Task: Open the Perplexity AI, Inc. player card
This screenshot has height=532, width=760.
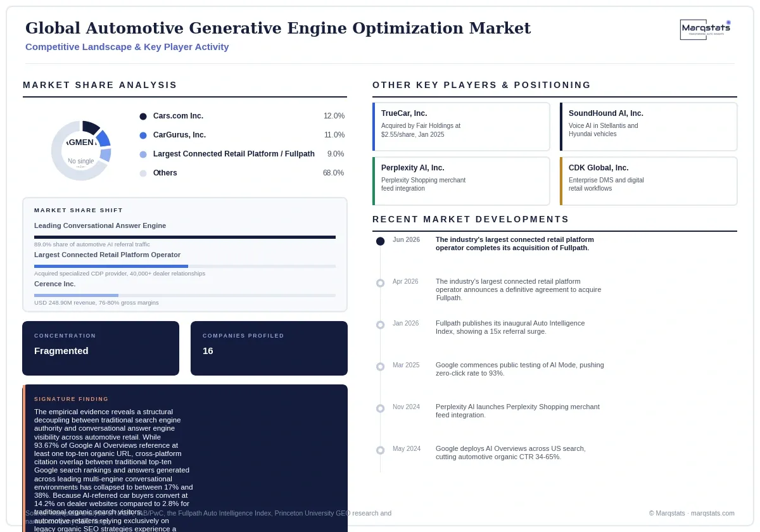Action: click(x=461, y=181)
